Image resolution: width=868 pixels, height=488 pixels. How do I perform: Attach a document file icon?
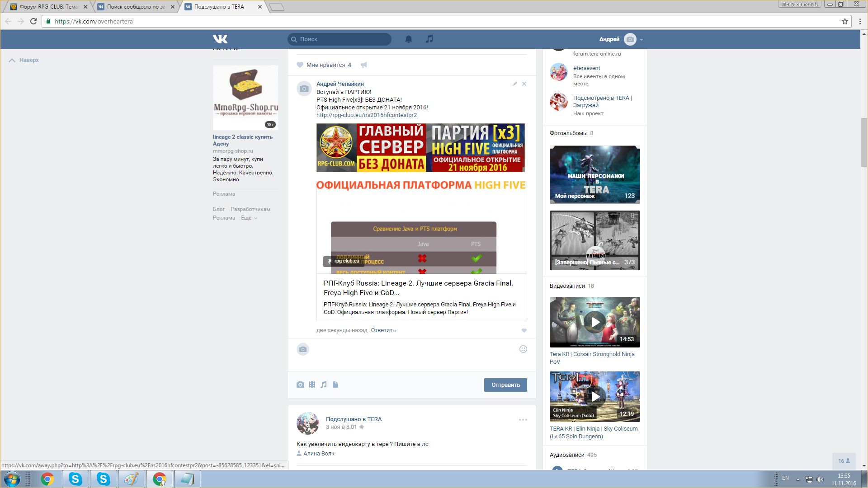335,385
